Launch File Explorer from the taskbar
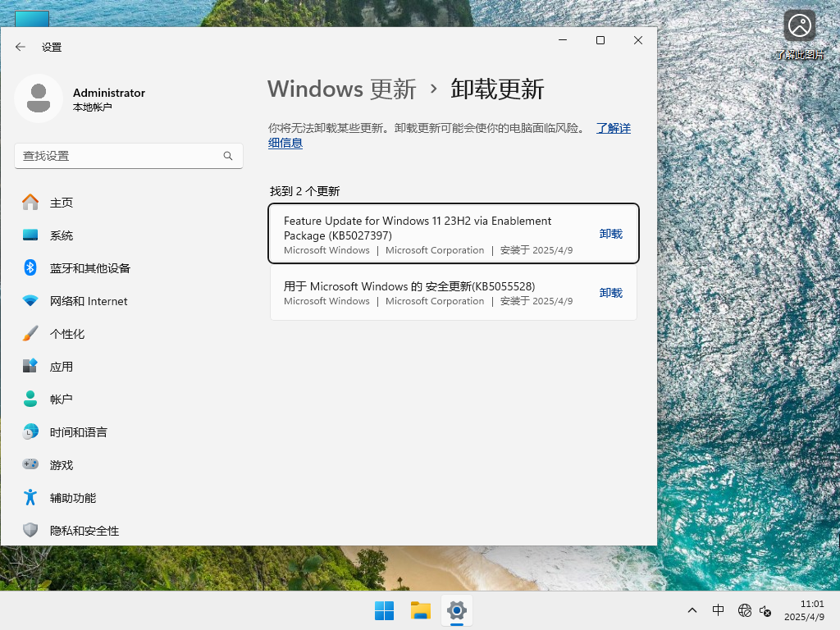840x630 pixels. [420, 610]
